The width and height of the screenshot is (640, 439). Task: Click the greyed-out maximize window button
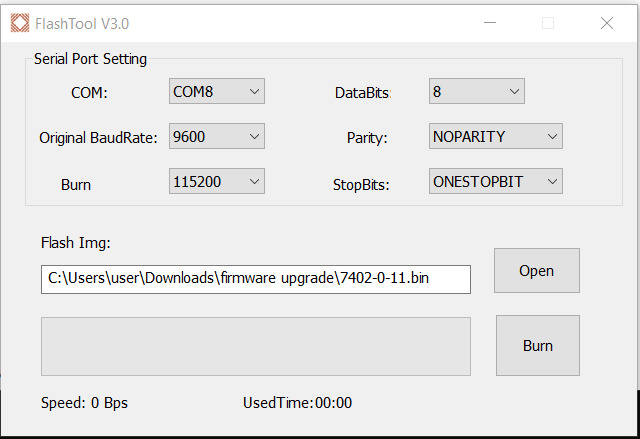(x=548, y=22)
